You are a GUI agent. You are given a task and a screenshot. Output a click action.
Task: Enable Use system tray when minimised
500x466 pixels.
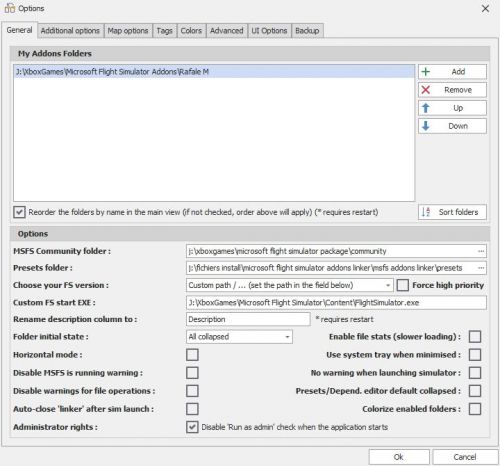tap(475, 355)
